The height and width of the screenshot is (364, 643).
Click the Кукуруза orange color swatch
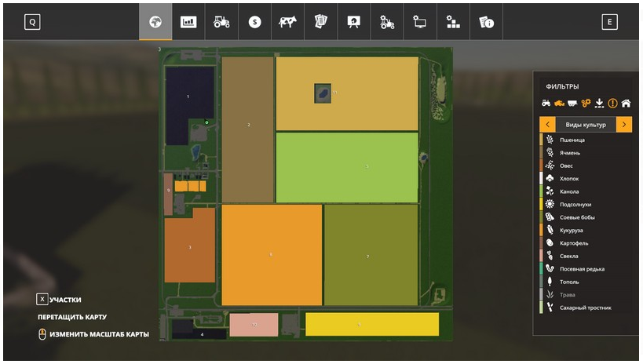[541, 230]
